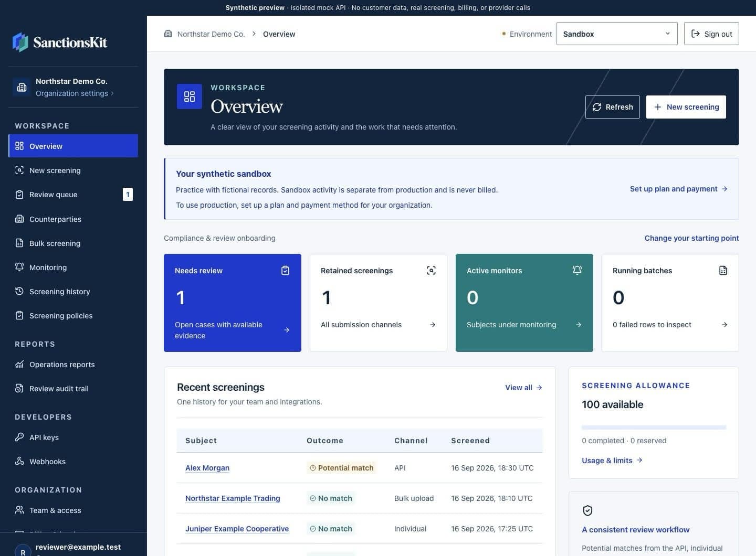The image size is (756, 556).
Task: Open the Alex Morgan screening record
Action: point(207,468)
